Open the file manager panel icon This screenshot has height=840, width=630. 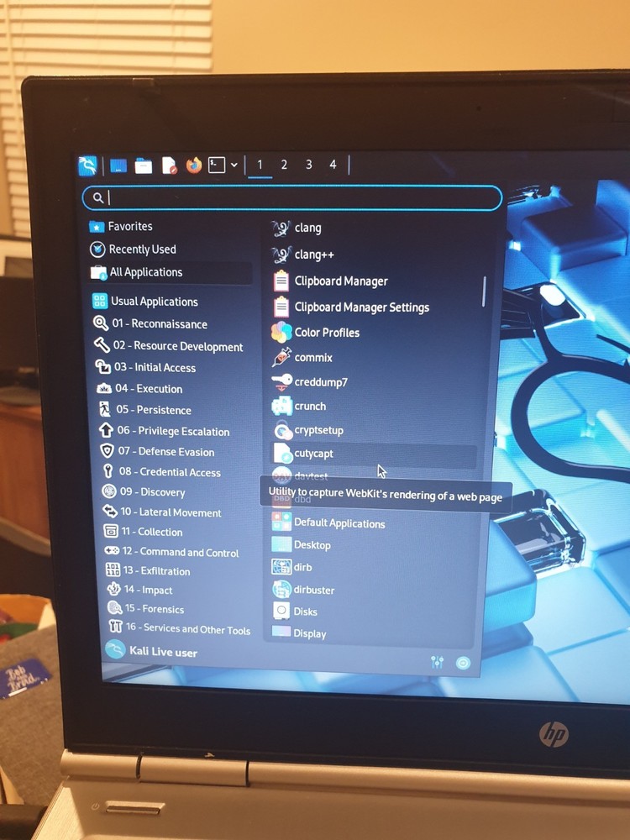pyautogui.click(x=144, y=166)
